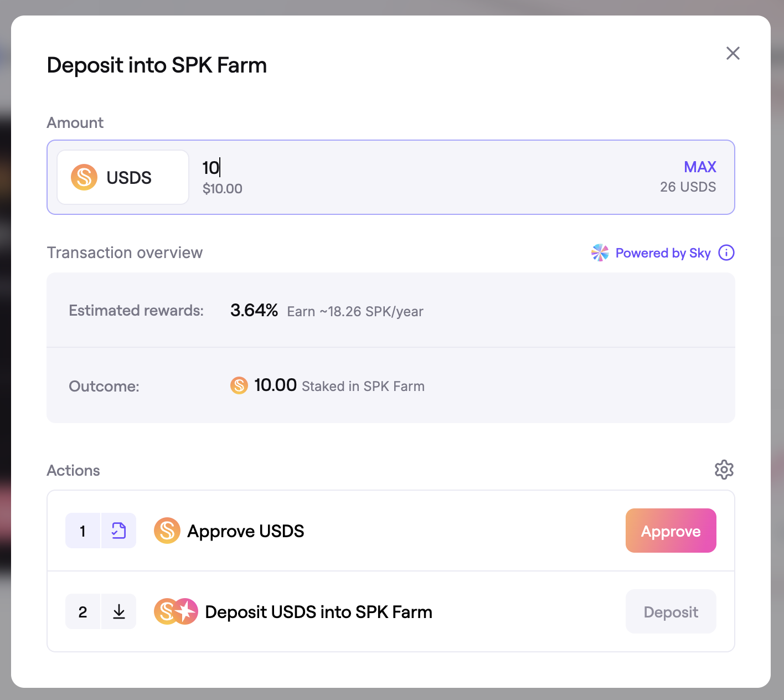Click the USDS coin icon in the Outcome row
The height and width of the screenshot is (700, 784).
(x=239, y=385)
